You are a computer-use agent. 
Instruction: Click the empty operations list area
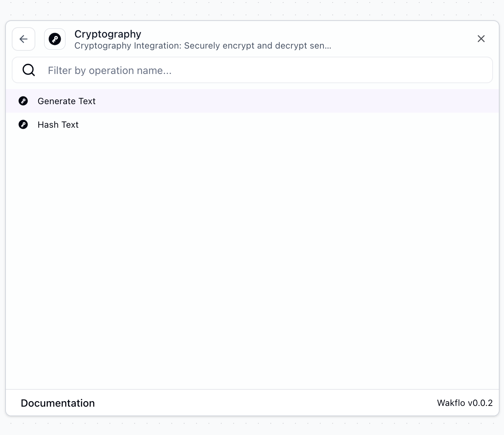[252, 258]
